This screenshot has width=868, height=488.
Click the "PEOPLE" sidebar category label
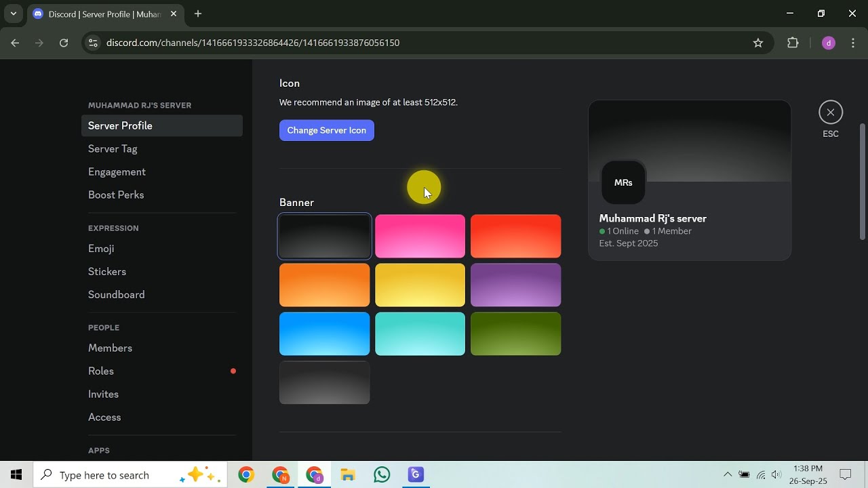104,327
